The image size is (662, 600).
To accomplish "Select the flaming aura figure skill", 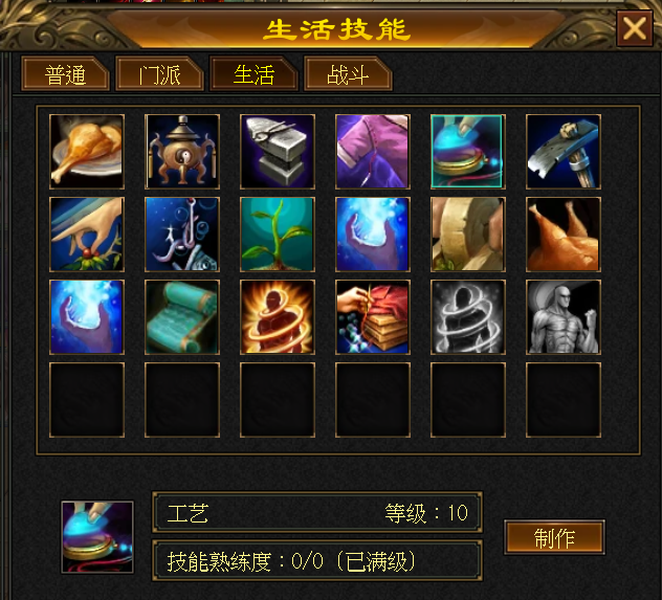I will 277,317.
